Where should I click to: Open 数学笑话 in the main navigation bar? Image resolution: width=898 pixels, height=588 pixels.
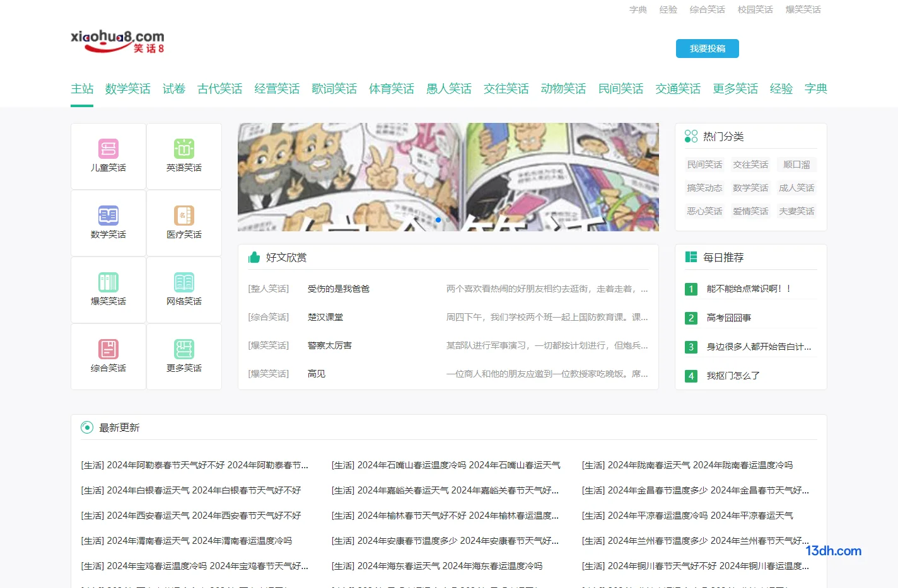point(128,89)
